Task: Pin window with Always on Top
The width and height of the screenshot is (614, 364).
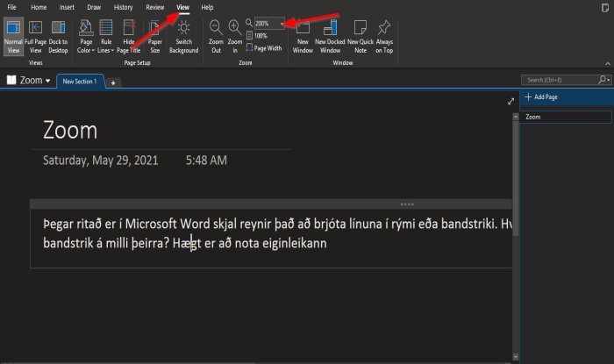Action: pyautogui.click(x=385, y=35)
